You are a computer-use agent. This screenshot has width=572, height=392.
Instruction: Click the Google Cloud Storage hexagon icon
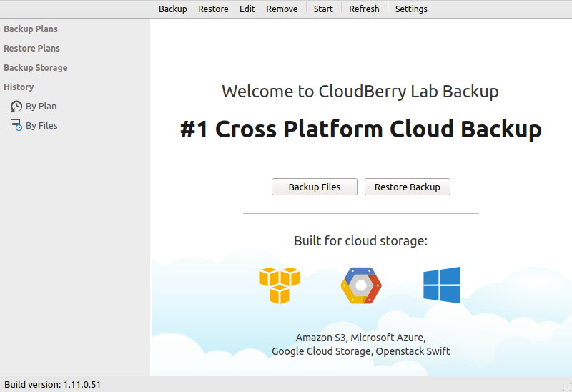(361, 285)
